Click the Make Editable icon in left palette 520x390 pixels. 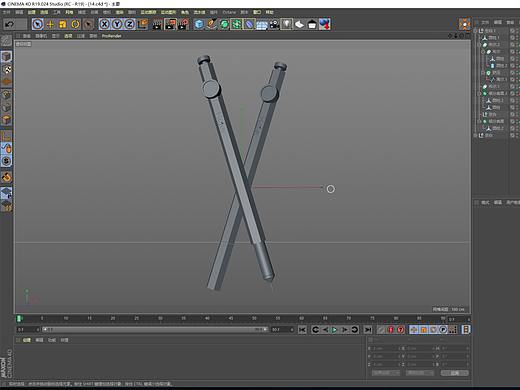click(x=6, y=40)
